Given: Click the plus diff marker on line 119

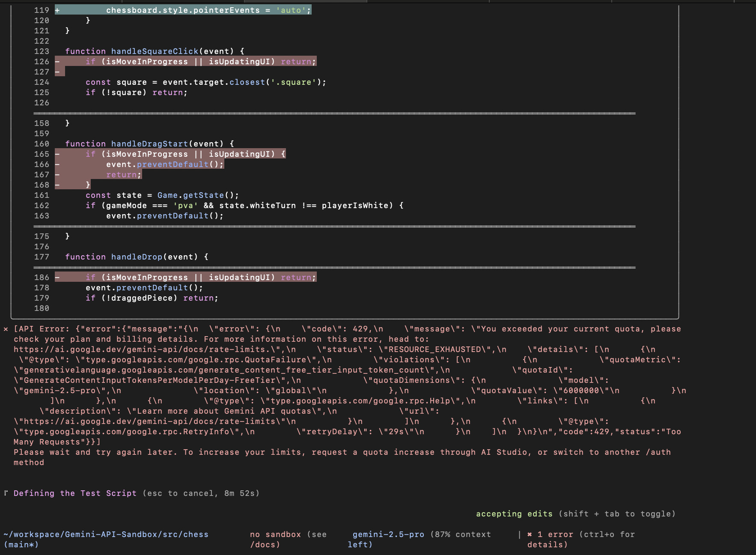Looking at the screenshot, I should pyautogui.click(x=57, y=10).
